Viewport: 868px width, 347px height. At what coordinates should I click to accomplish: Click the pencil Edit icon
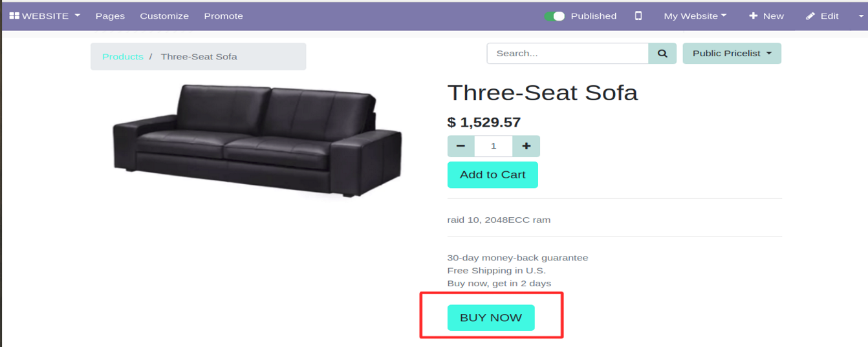tap(810, 16)
